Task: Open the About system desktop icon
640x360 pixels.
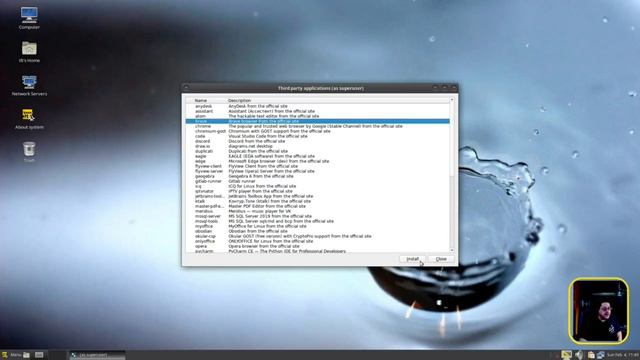Action: click(29, 119)
